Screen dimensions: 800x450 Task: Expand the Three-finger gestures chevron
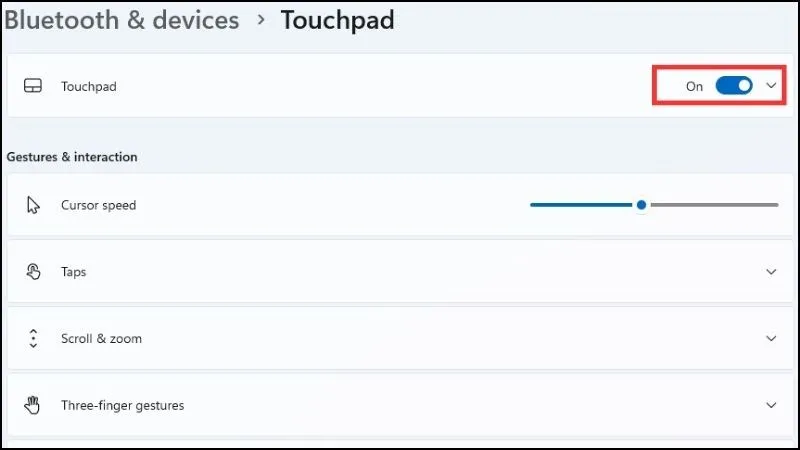[771, 405]
